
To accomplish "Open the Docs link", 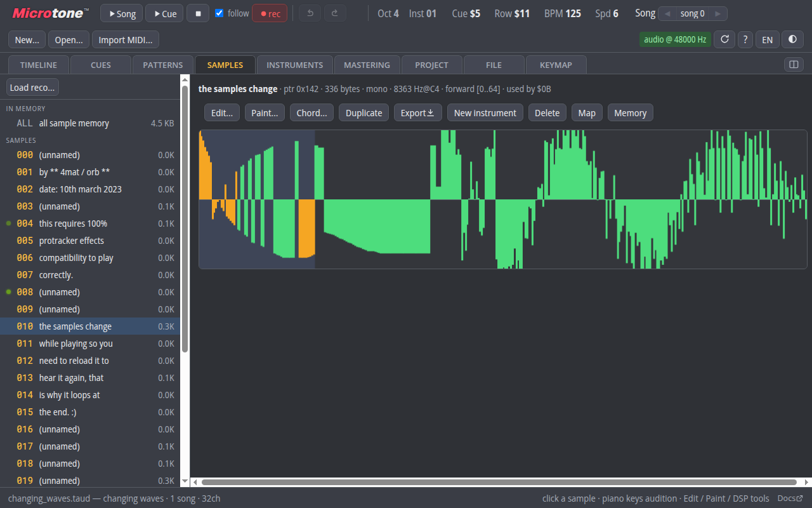I will 790,498.
